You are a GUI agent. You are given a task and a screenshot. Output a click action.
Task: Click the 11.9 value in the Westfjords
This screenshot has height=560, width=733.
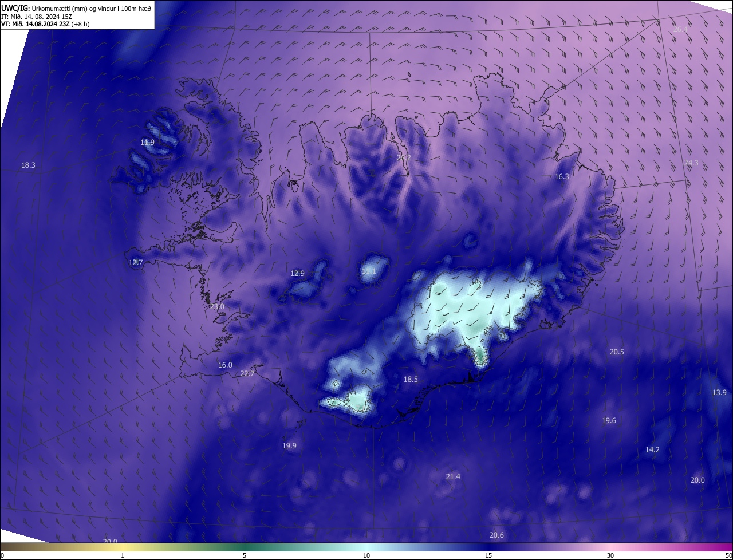click(x=148, y=142)
